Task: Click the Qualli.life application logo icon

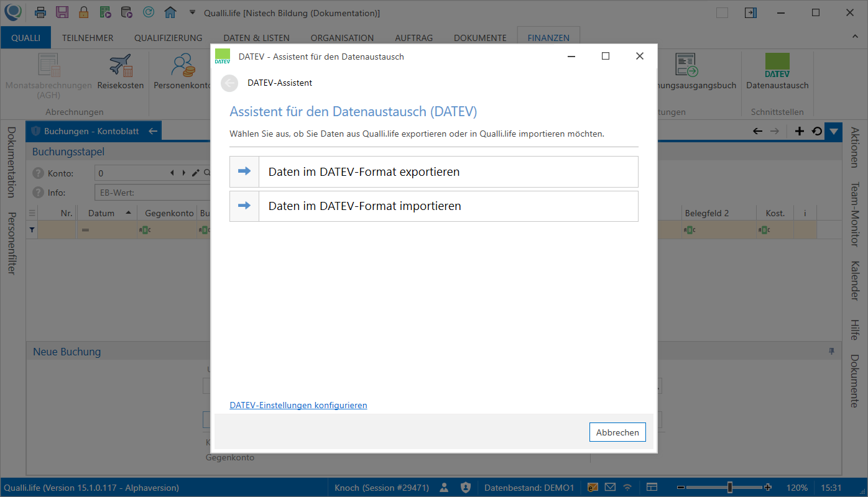Action: (x=12, y=12)
